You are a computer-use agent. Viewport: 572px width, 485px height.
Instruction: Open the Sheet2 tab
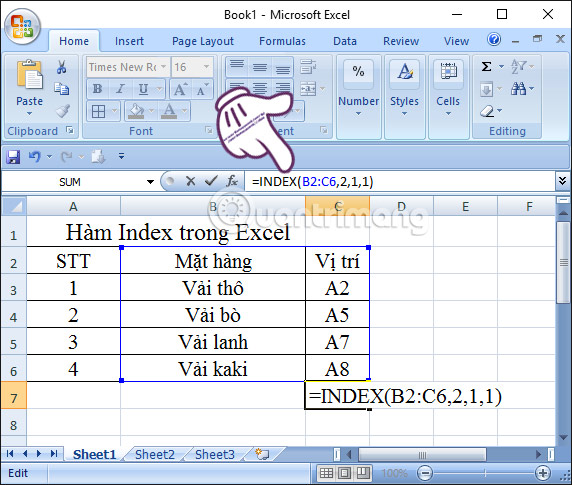coord(155,454)
